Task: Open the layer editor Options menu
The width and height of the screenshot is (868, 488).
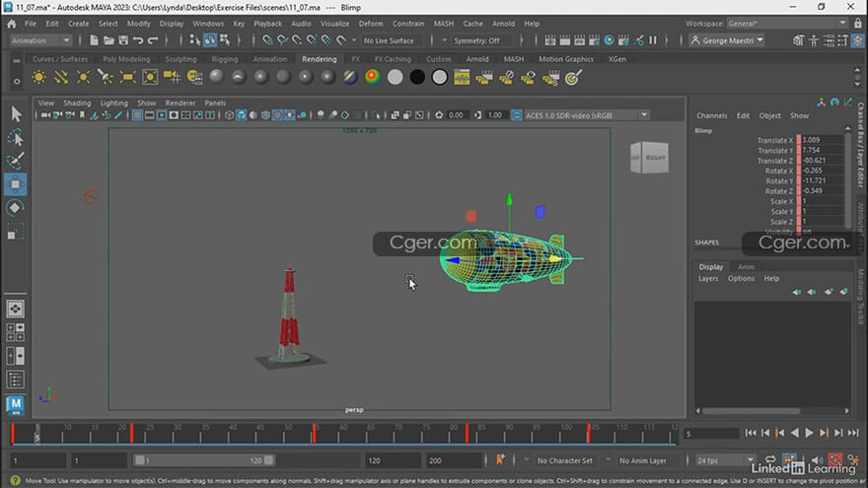Action: click(741, 279)
